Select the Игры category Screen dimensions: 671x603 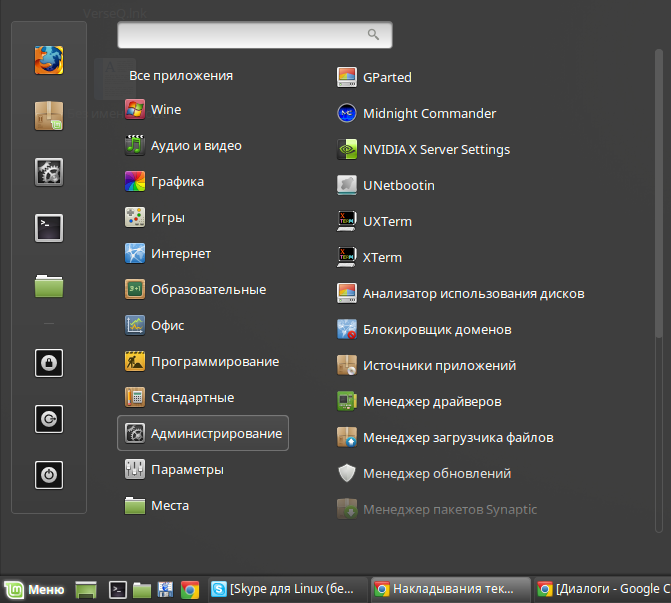(x=155, y=217)
